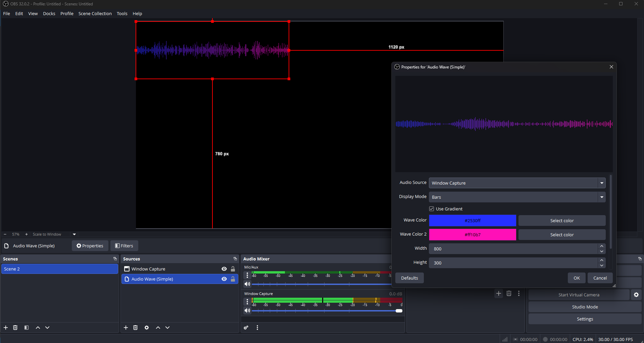Open the Docks menu
Image resolution: width=644 pixels, height=343 pixels.
click(49, 13)
